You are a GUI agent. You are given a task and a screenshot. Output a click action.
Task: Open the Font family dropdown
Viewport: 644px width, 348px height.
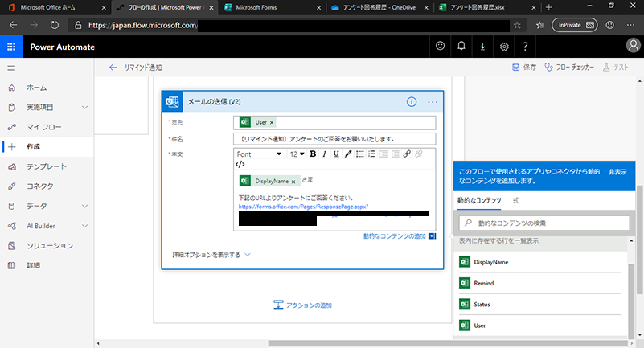[x=259, y=154]
